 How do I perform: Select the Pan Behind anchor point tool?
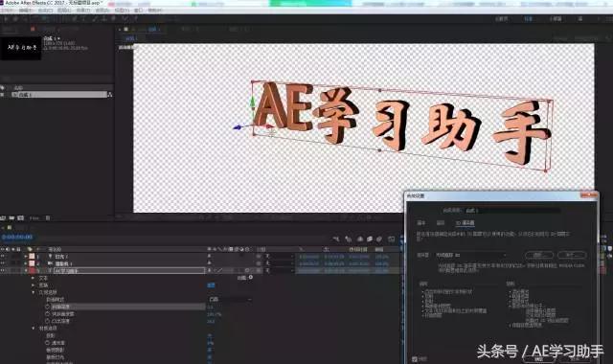[54, 18]
